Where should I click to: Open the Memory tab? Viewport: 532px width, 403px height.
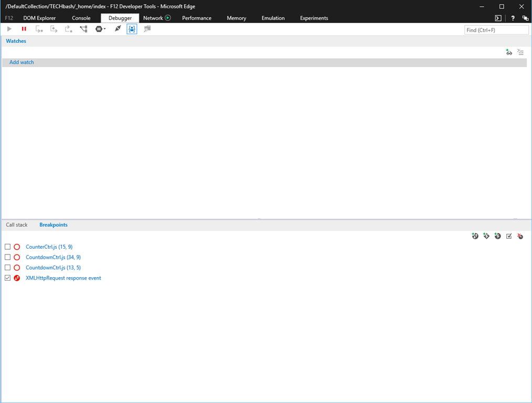(x=237, y=18)
